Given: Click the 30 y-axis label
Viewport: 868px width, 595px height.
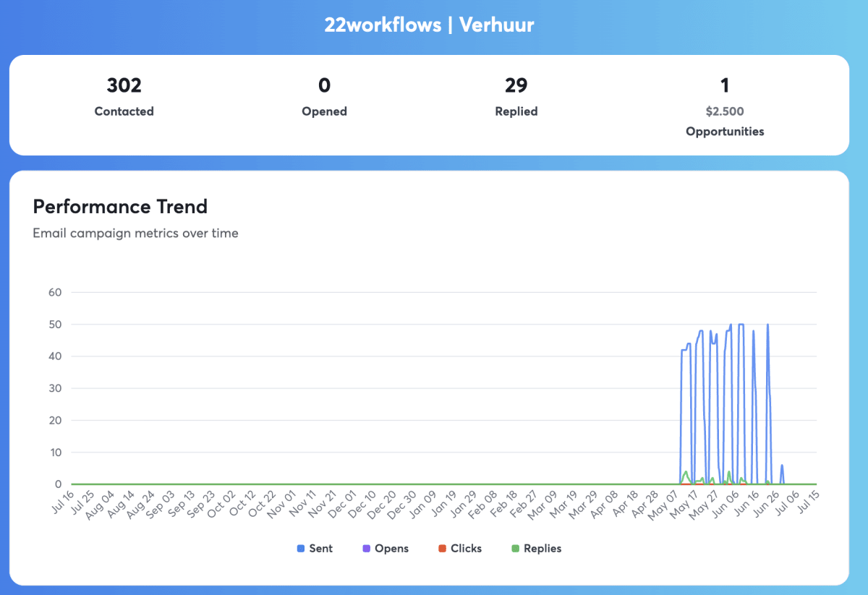Looking at the screenshot, I should (x=56, y=388).
